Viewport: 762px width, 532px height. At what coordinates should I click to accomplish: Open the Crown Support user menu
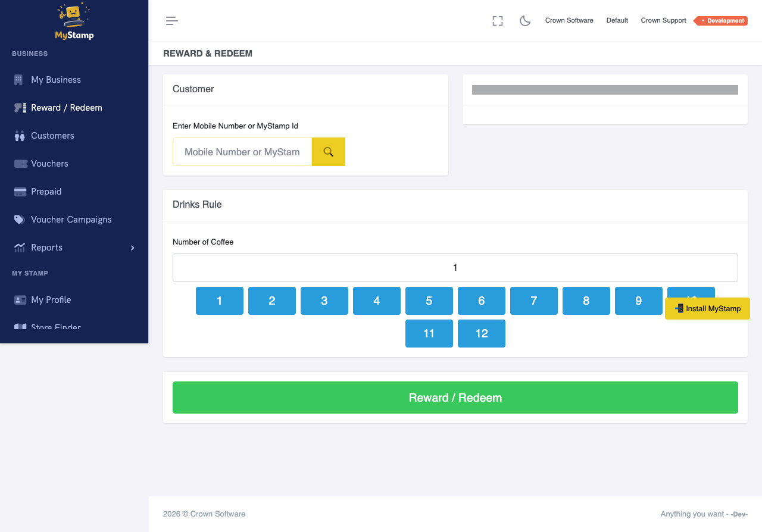(x=663, y=20)
